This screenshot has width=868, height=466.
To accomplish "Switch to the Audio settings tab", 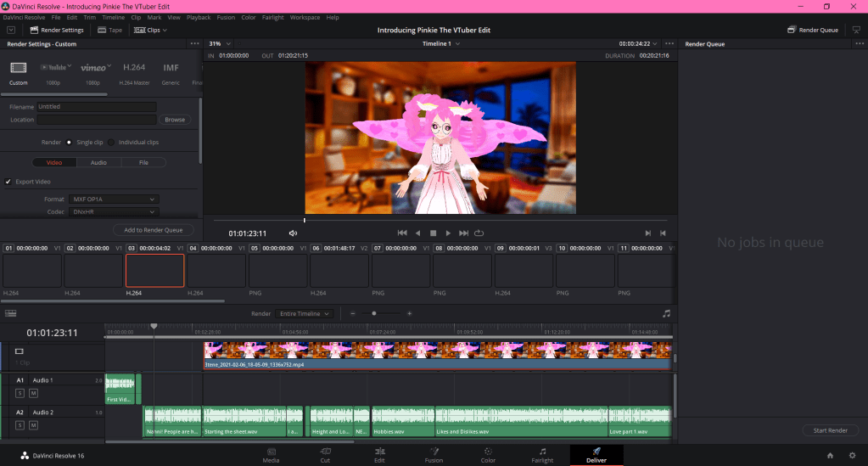I will click(98, 162).
